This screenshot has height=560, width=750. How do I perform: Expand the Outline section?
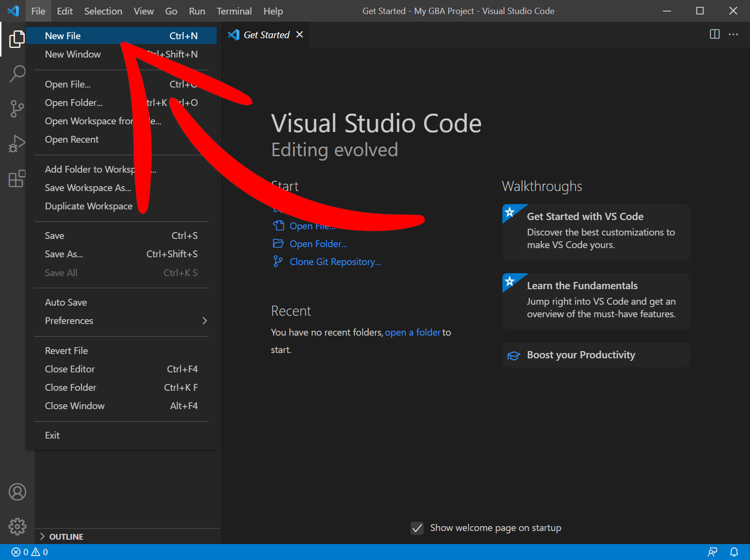(x=66, y=536)
